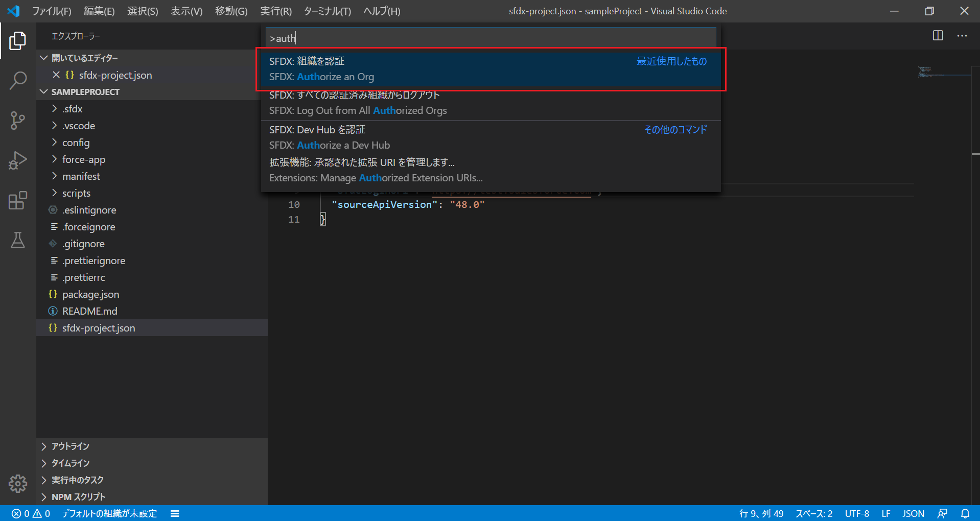Image resolution: width=980 pixels, height=521 pixels.
Task: Expand the manifest folder
Action: tap(152, 176)
